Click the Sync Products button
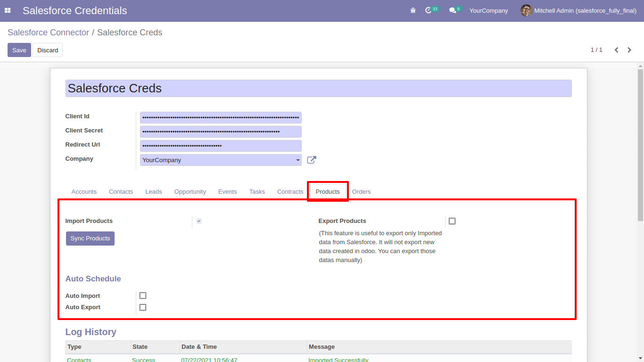 (x=90, y=239)
